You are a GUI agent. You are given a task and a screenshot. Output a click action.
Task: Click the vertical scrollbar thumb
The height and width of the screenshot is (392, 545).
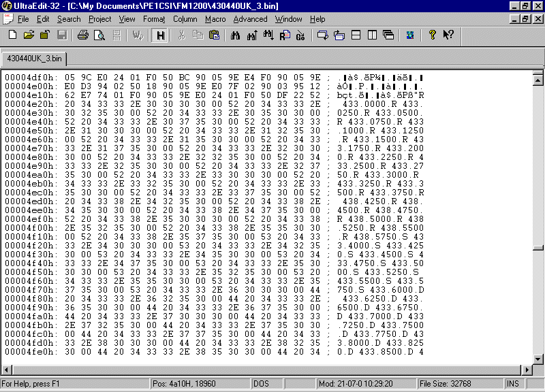(x=538, y=248)
